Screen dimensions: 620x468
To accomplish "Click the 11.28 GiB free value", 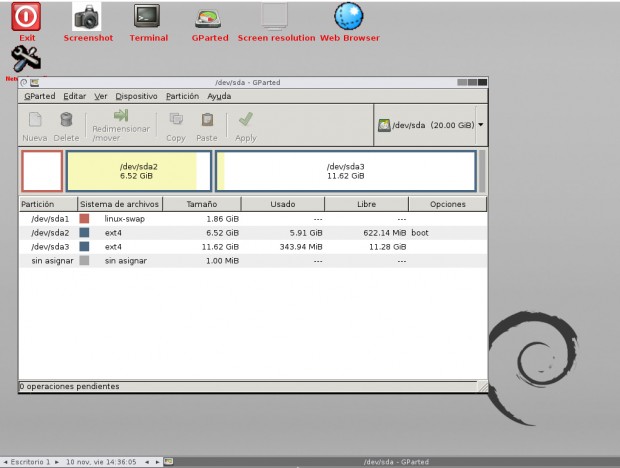I will [x=388, y=247].
